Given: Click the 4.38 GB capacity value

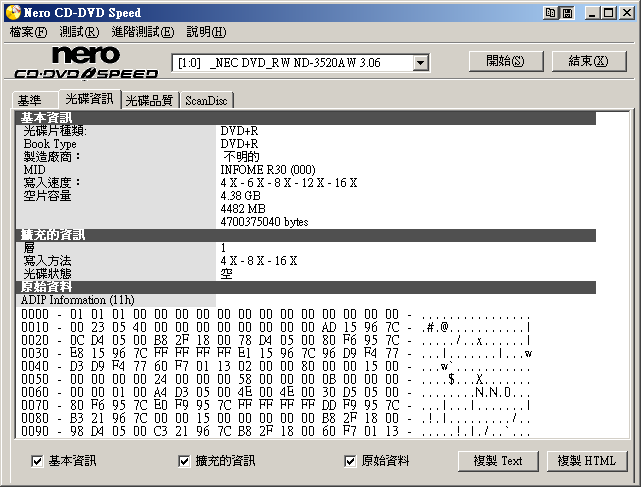Looking at the screenshot, I should click(x=240, y=196).
